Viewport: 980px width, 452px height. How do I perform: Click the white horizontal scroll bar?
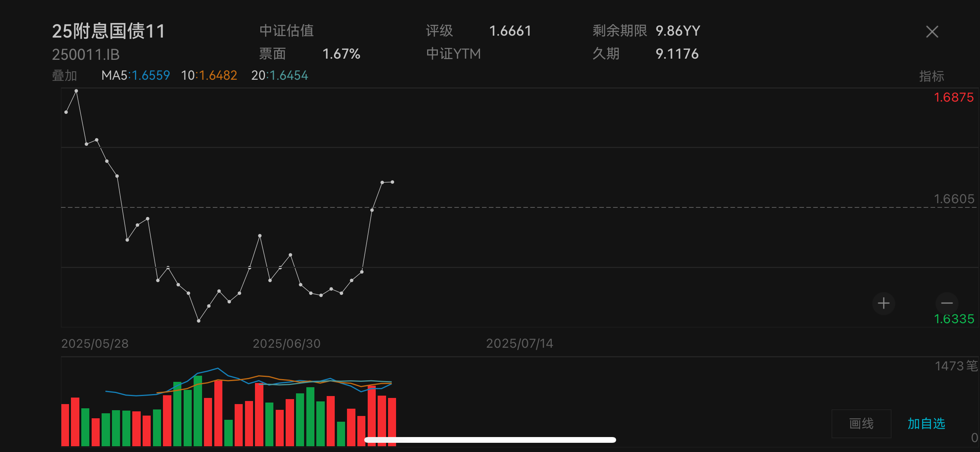(x=490, y=440)
